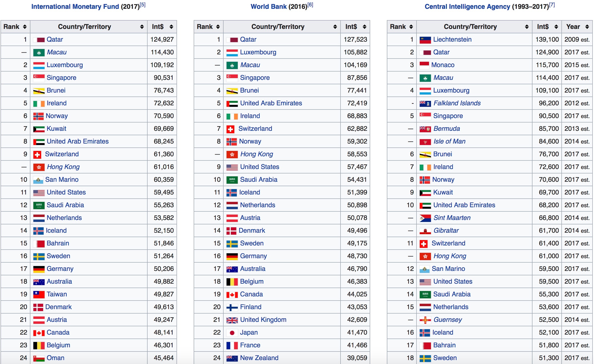Click the Sint Maarten flag icon

pos(425,218)
